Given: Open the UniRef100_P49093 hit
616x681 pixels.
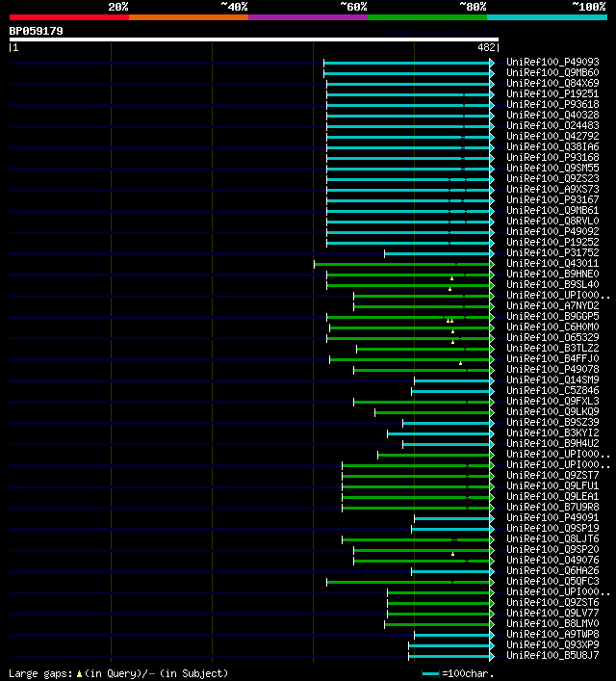Looking at the screenshot, I should point(552,62).
